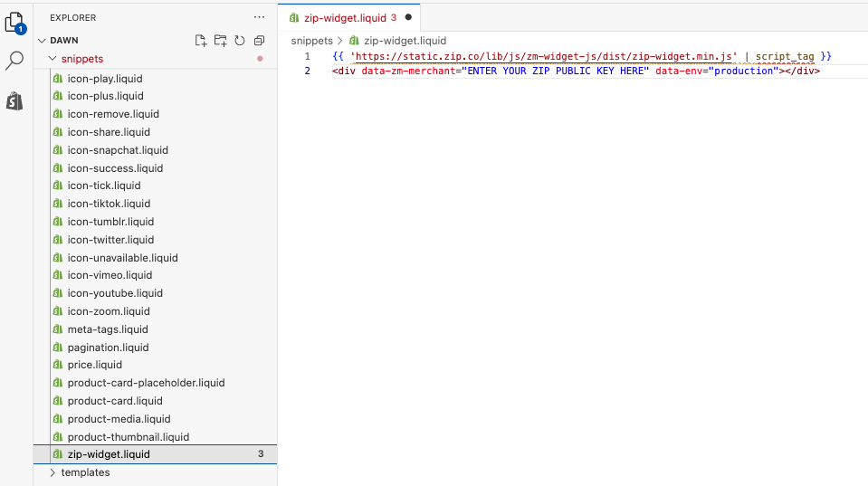Click the zip-widget script URL string
This screenshot has width=868, height=486.
544,56
